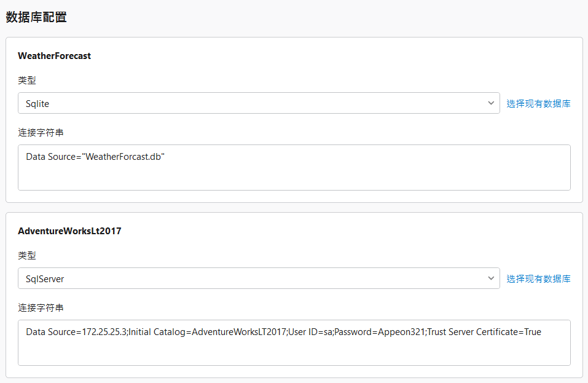Click 选择现有数据库 link for WeatherForecast
Screen dimensions: 588x383
538,104
